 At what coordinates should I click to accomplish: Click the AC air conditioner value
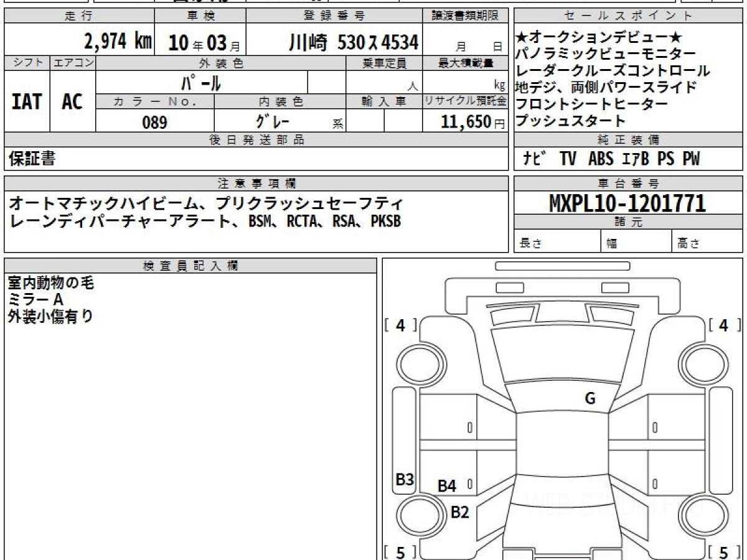pos(73,101)
